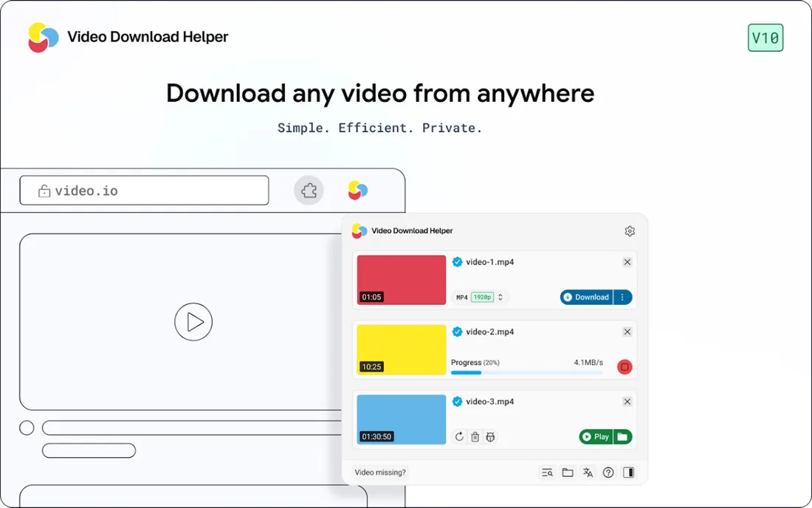Click the puzzle-piece extensions icon in browser toolbar
Image resolution: width=812 pixels, height=508 pixels.
click(309, 190)
